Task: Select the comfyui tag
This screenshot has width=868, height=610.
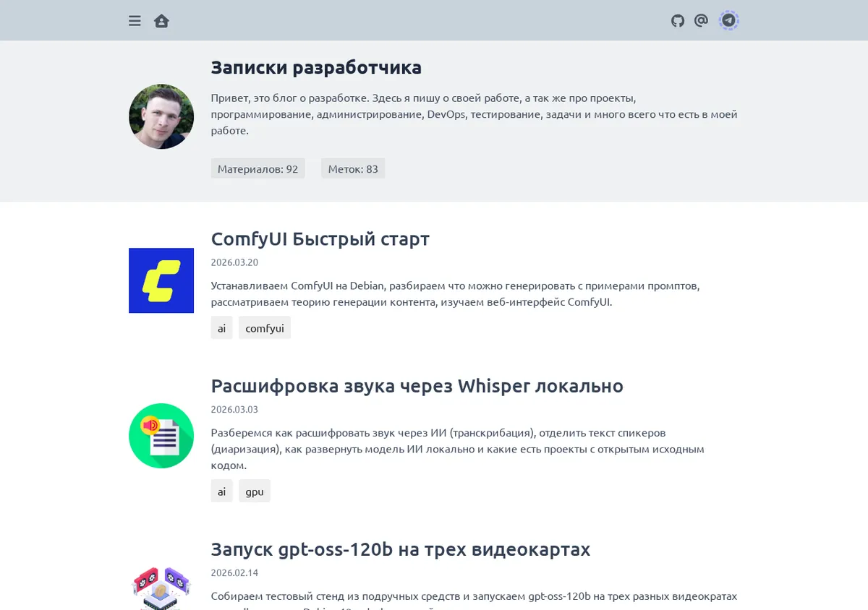Action: tap(265, 327)
